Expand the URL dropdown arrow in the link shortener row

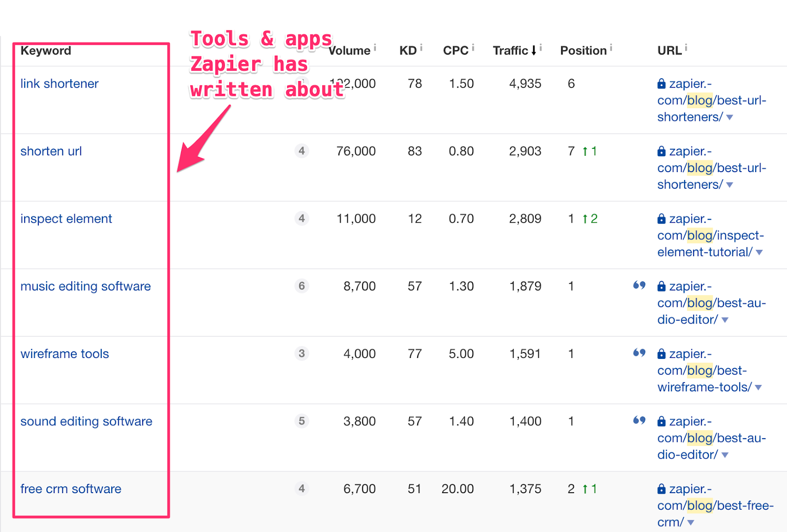click(729, 118)
